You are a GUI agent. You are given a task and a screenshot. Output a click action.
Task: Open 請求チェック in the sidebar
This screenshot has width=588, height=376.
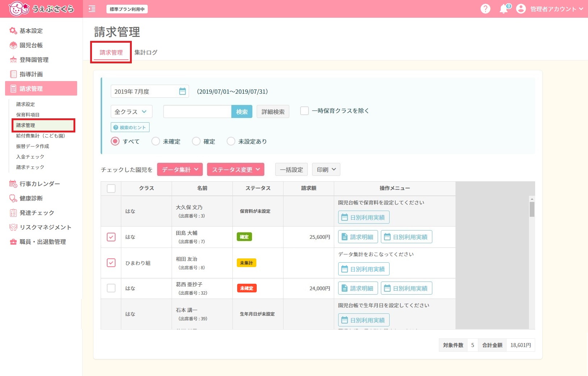click(30, 167)
